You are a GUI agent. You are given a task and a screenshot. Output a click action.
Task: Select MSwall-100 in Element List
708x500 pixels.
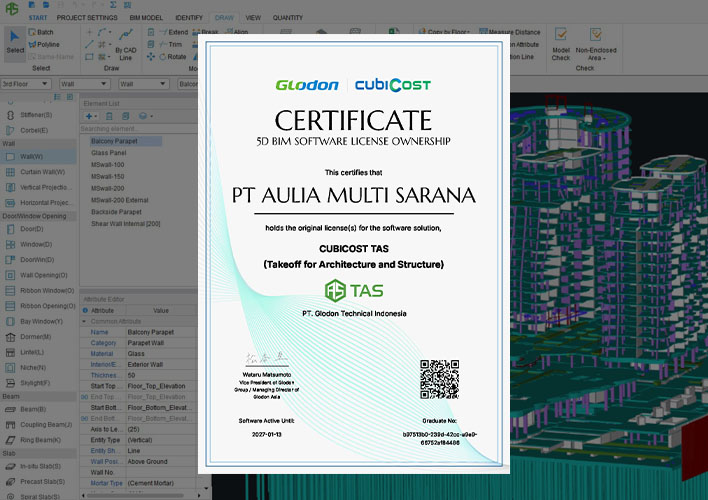pyautogui.click(x=107, y=164)
